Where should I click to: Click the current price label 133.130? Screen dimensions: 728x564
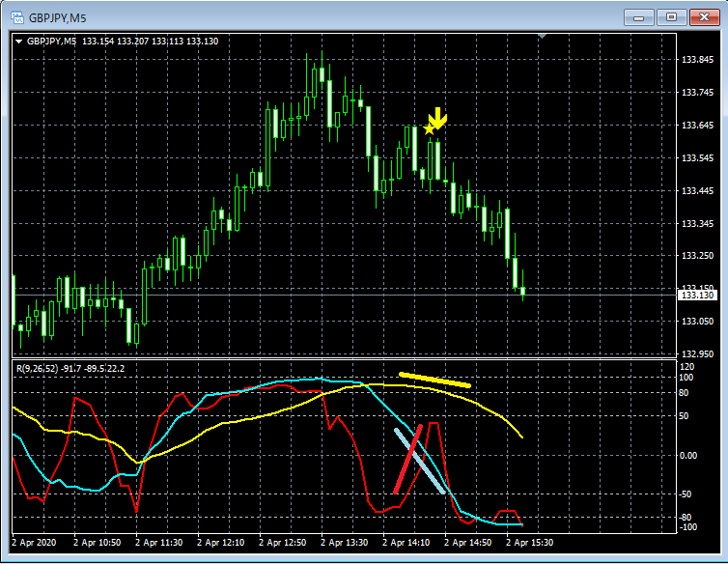click(698, 295)
